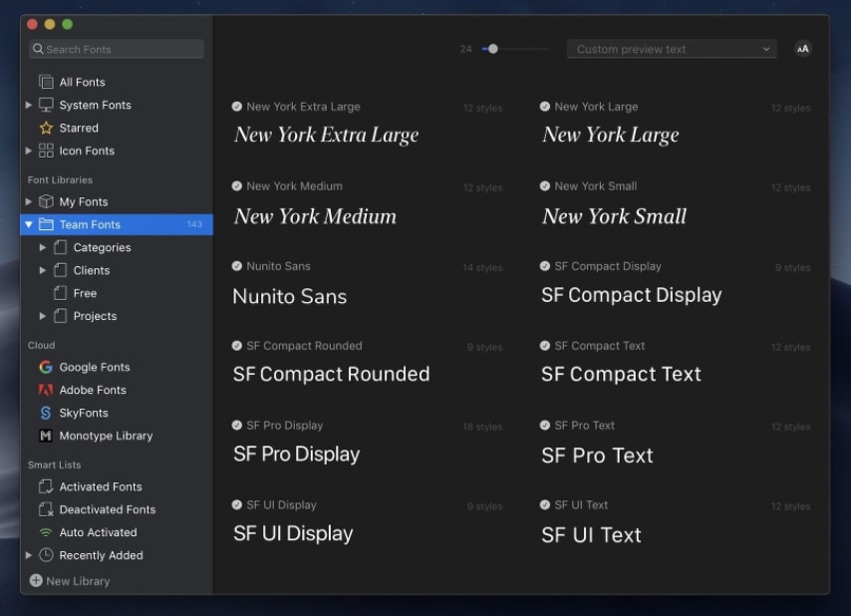Expand the Categories folder
The width and height of the screenshot is (851, 616).
[x=43, y=247]
